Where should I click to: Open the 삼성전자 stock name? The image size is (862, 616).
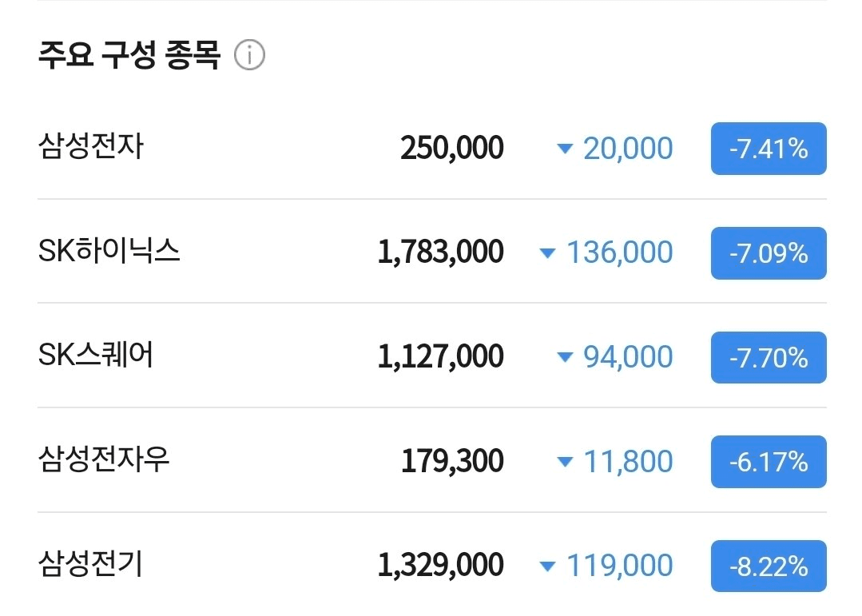point(91,146)
